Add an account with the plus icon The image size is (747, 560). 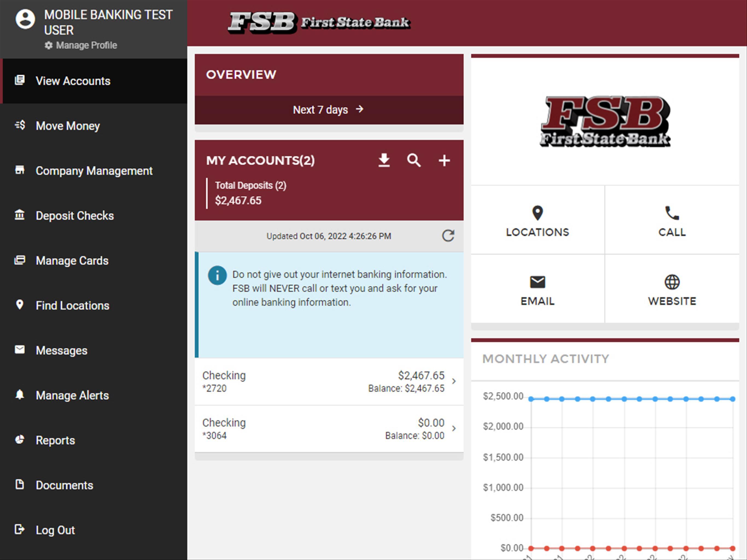click(x=444, y=161)
